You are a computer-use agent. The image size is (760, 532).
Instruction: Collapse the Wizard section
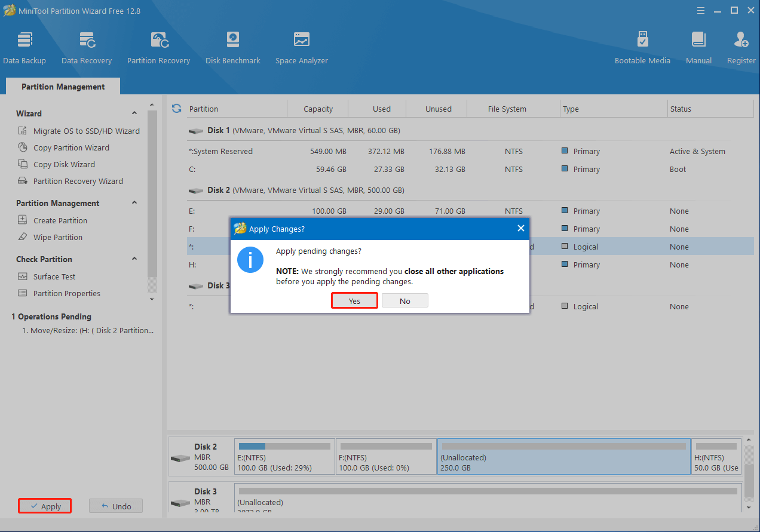(x=134, y=113)
